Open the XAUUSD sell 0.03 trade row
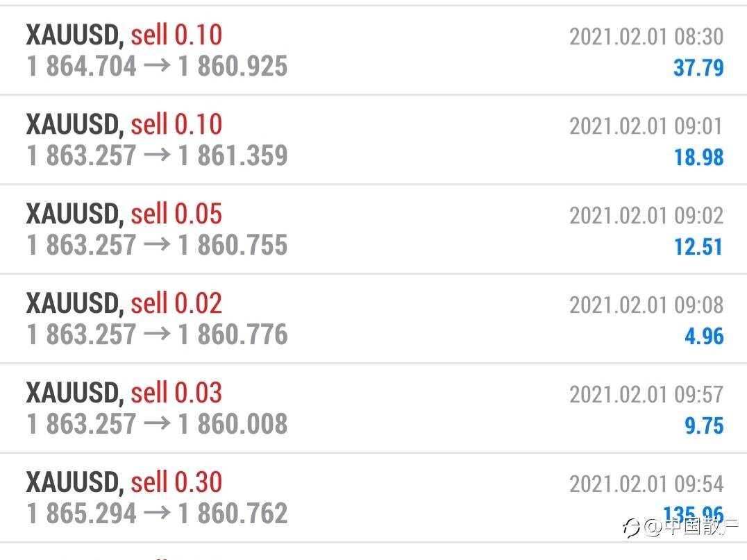The height and width of the screenshot is (560, 747). point(373,409)
